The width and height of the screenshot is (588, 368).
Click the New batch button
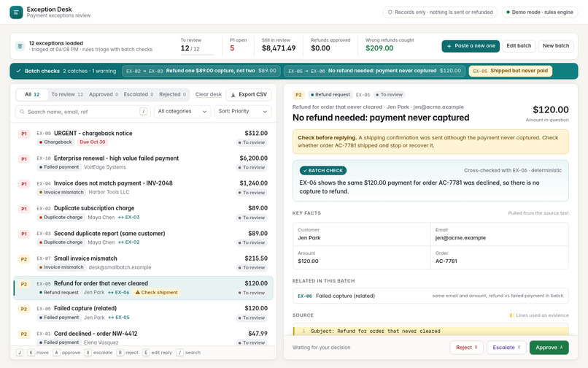[556, 46]
